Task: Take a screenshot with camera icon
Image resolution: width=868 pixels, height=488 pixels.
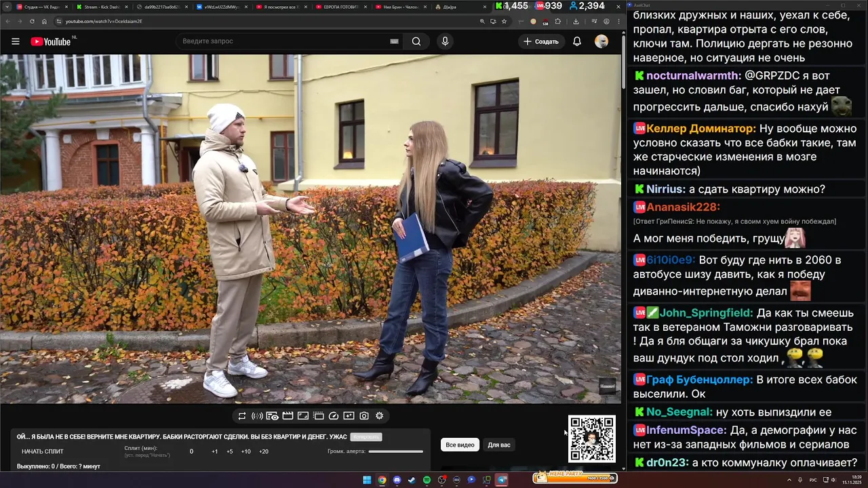Action: (x=364, y=415)
